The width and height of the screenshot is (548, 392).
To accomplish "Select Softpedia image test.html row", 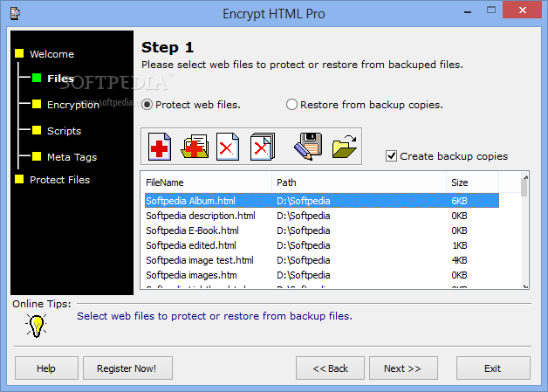I will click(x=321, y=260).
